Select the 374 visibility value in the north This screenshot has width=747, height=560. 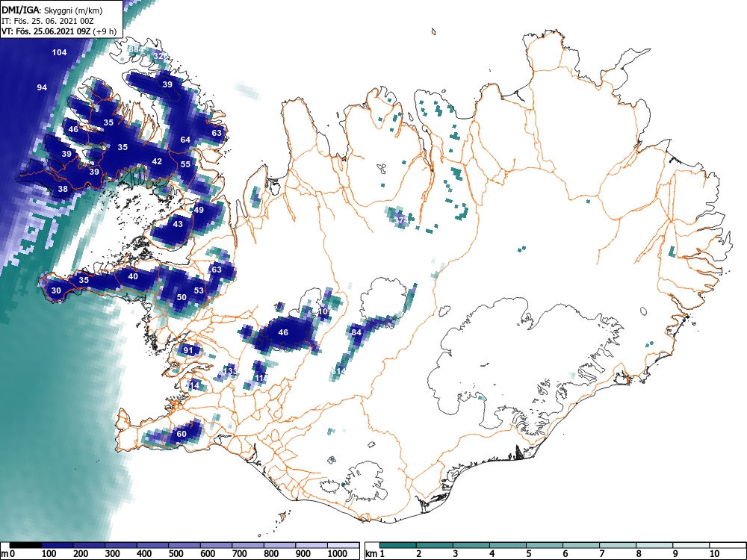coord(402,220)
